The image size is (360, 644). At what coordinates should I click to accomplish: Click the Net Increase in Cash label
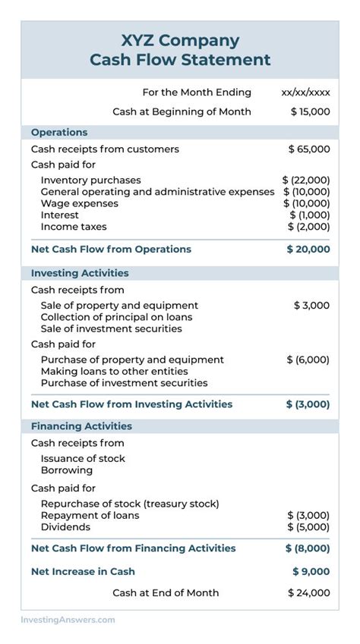pos(83,571)
